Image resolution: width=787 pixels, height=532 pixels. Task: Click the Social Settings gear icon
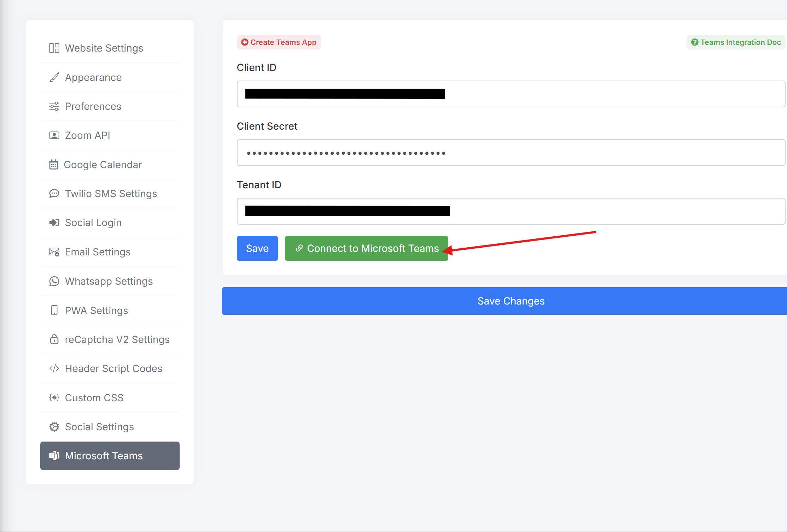click(x=54, y=427)
